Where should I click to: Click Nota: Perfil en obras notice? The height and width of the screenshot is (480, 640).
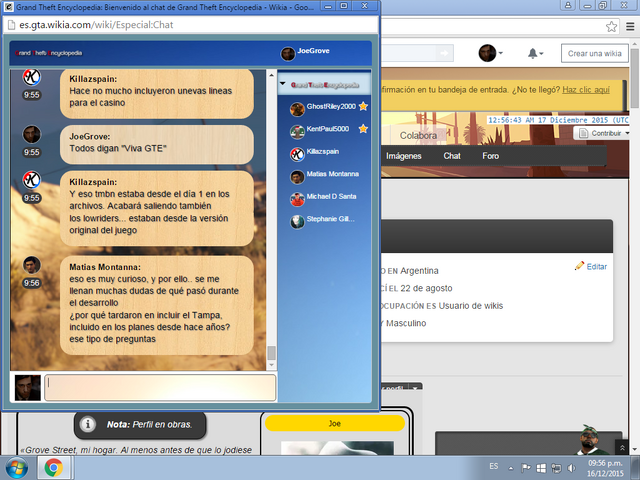(140, 424)
